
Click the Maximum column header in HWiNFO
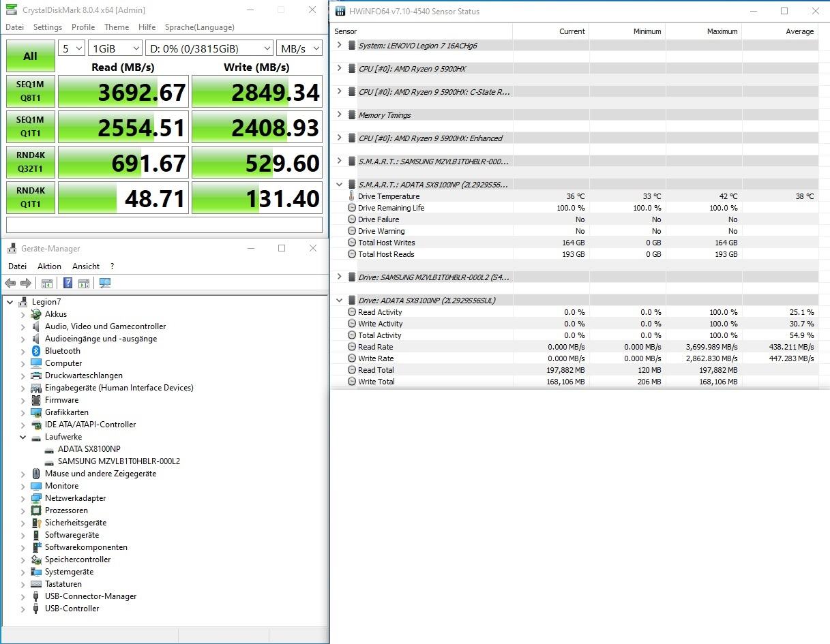click(x=703, y=31)
